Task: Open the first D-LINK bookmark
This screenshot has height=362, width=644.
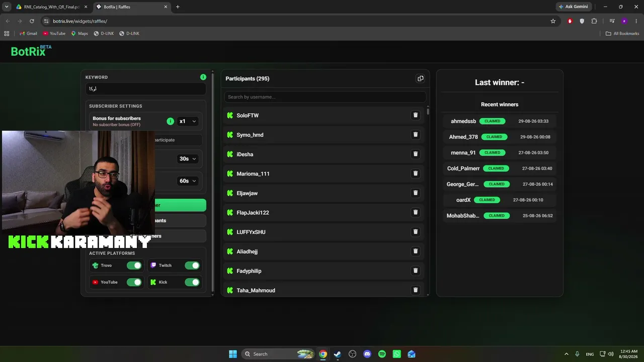Action: pos(104,33)
